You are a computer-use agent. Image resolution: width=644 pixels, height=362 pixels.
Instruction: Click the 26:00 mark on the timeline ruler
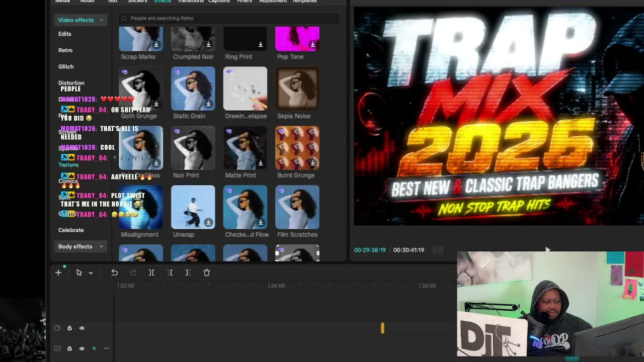[x=428, y=286]
